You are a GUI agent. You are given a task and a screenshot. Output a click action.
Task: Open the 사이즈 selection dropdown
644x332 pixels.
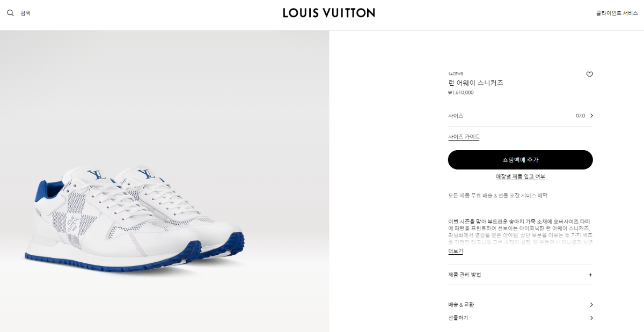[x=521, y=116]
